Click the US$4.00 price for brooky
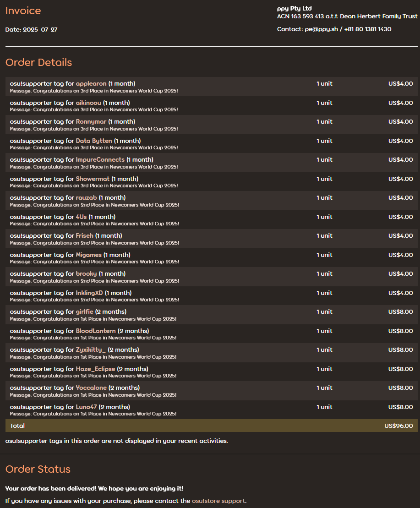Viewport: 420px width, 508px height. [401, 273]
